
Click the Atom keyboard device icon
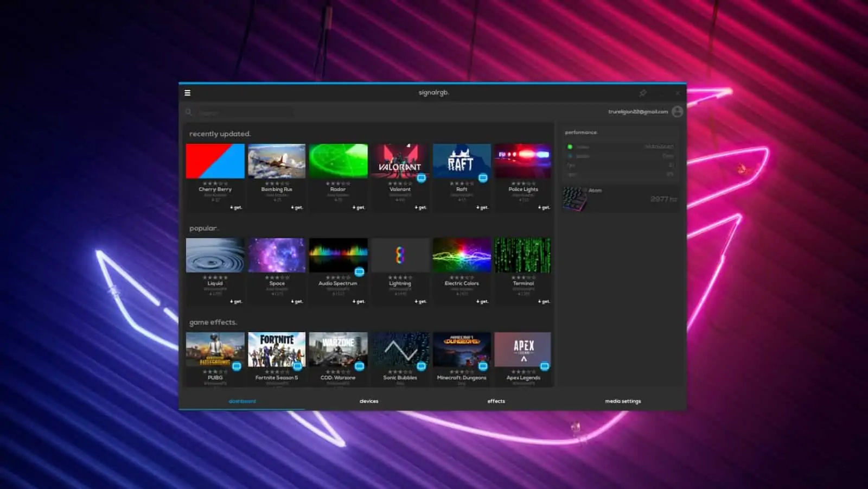[x=575, y=199]
